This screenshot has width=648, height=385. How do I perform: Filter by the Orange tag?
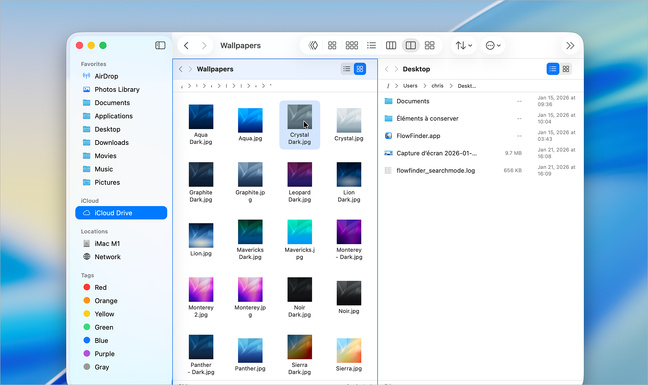[121, 300]
